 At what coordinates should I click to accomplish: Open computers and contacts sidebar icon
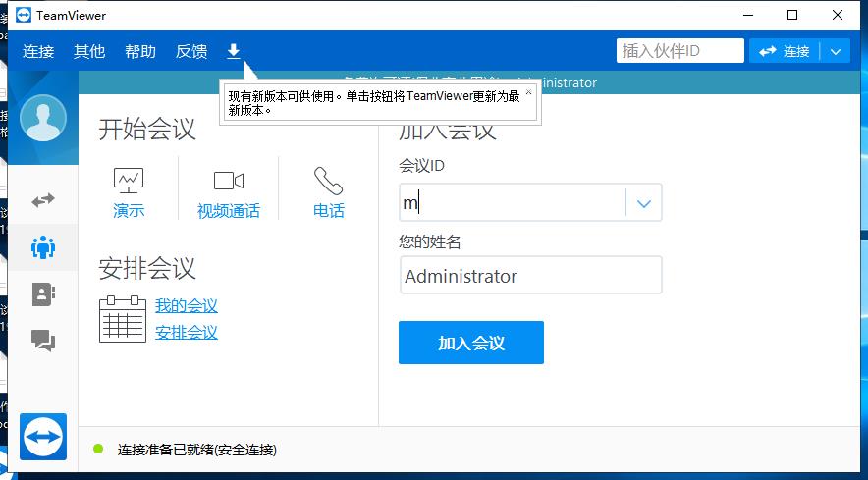[43, 294]
